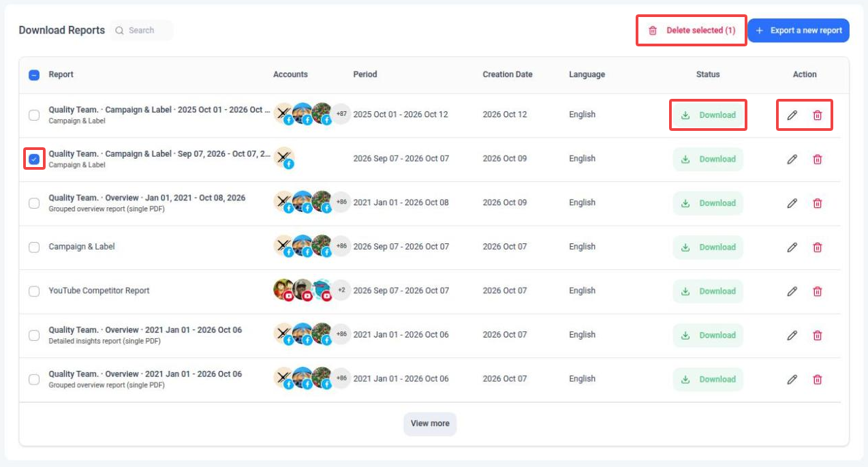Click the Language column header
The image size is (868, 467).
pos(587,74)
